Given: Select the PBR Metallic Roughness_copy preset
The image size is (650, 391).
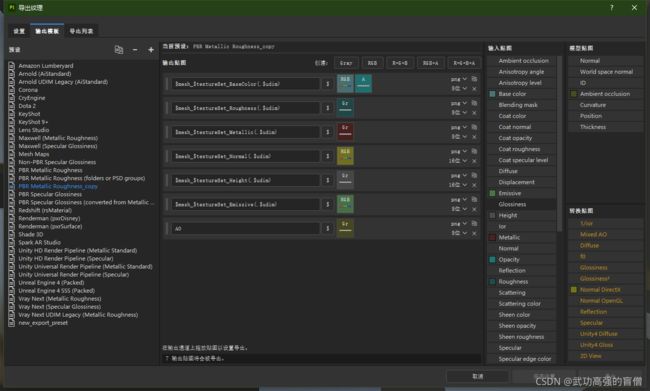Looking at the screenshot, I should coord(58,186).
